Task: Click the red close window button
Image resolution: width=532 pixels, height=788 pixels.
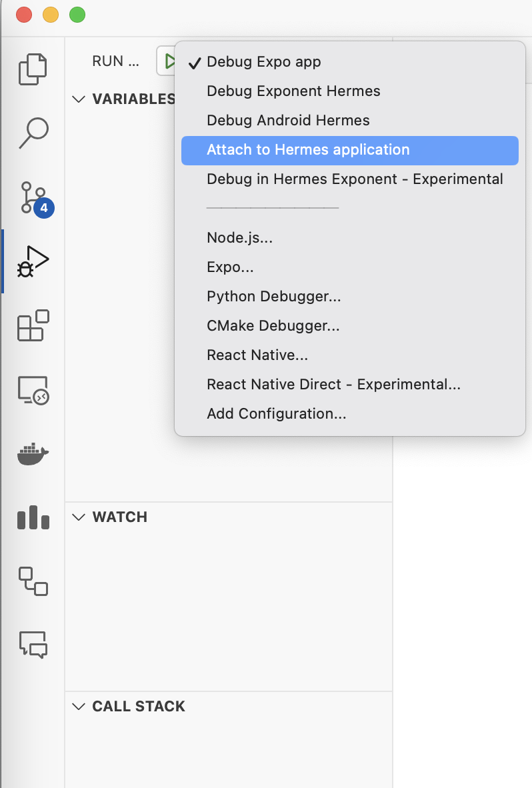Action: coord(24,15)
